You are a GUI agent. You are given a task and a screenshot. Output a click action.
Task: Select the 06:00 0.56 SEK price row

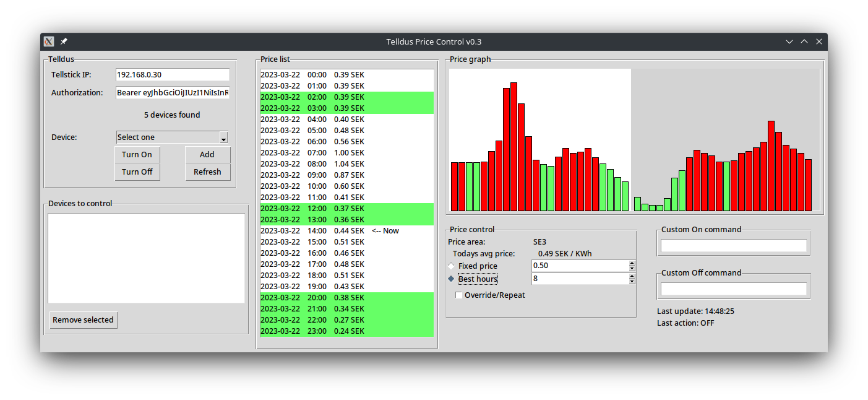[x=347, y=141]
